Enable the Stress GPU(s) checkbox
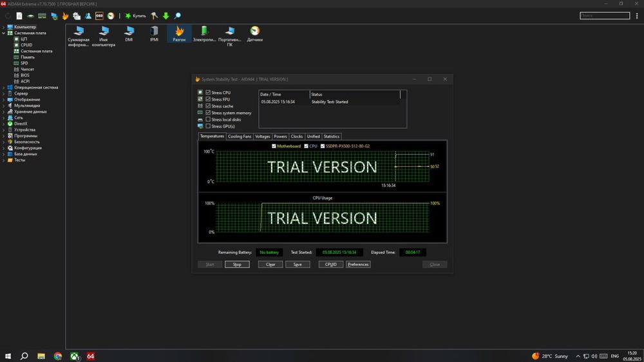 (x=208, y=126)
